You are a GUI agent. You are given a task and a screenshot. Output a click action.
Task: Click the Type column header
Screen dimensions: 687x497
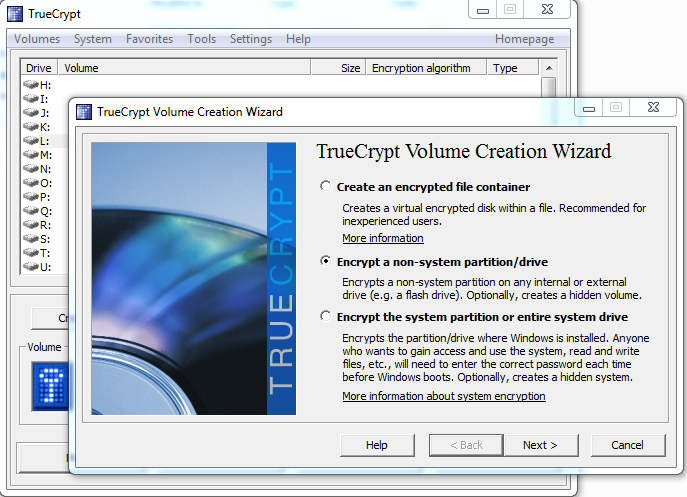pos(513,68)
